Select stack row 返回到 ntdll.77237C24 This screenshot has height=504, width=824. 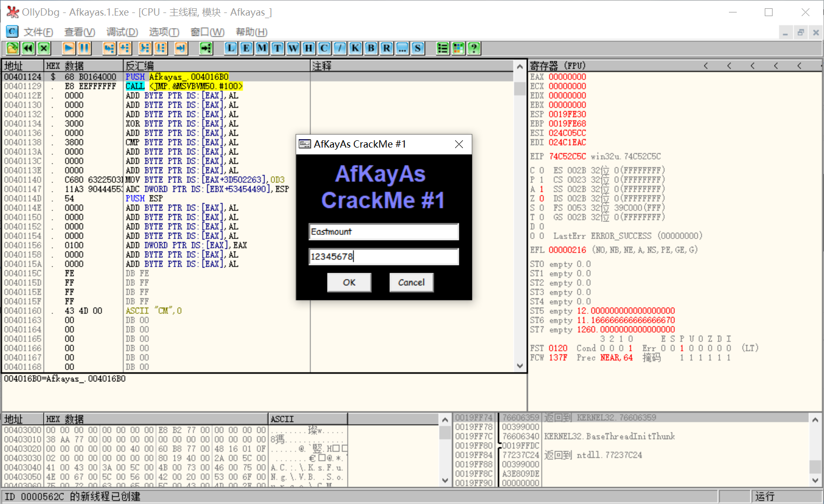tap(631, 455)
